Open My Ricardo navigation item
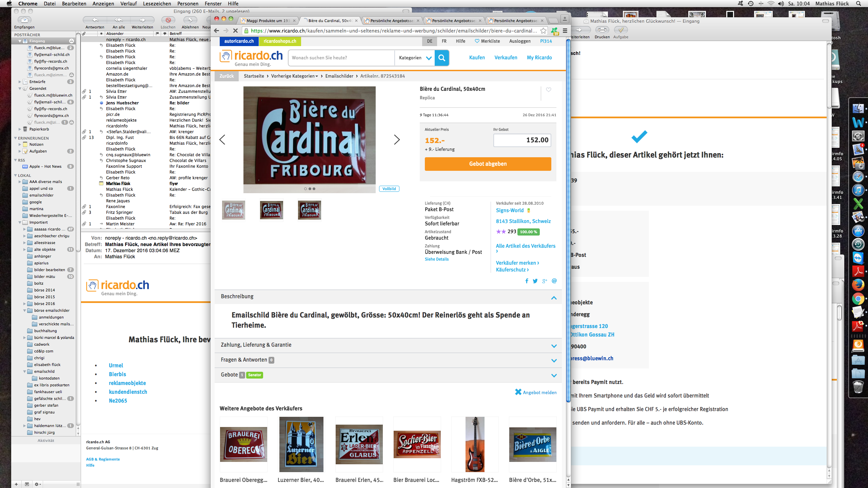The image size is (868, 488). coord(539,58)
